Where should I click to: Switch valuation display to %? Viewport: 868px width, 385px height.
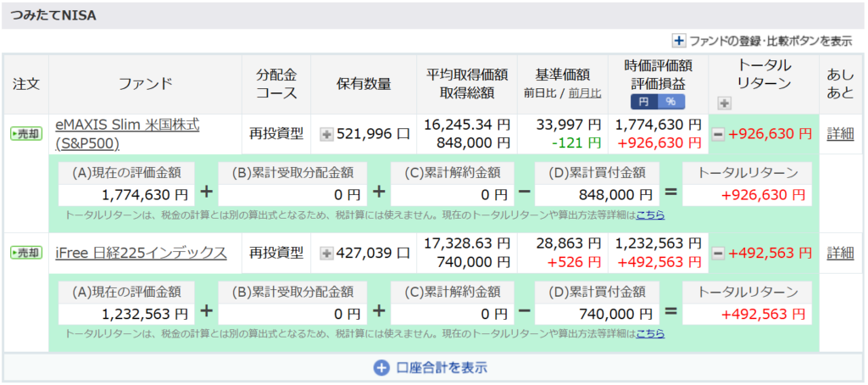(x=671, y=102)
